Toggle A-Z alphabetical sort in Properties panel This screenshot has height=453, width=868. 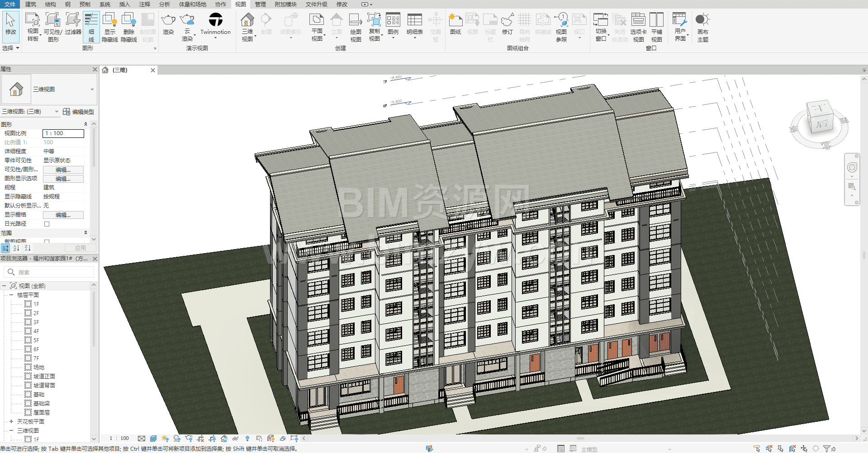pos(17,248)
